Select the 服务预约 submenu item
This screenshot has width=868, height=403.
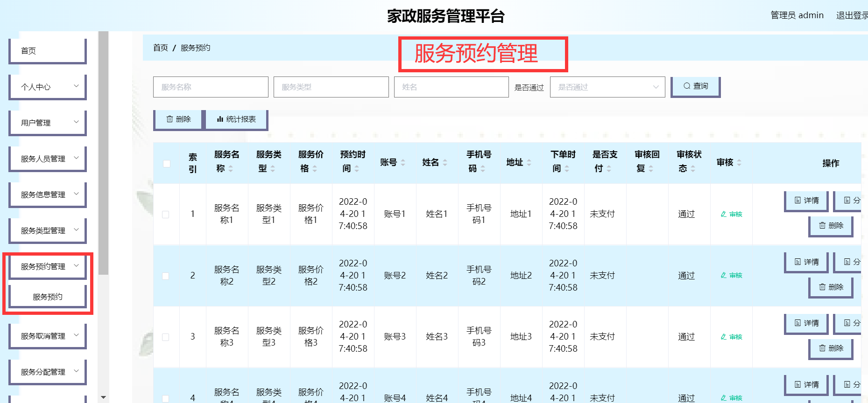pos(48,297)
